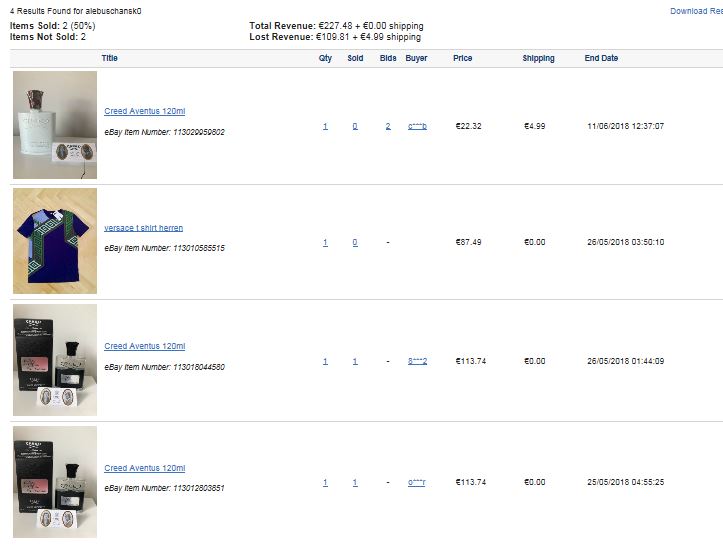Click the Bids column header

click(x=388, y=58)
